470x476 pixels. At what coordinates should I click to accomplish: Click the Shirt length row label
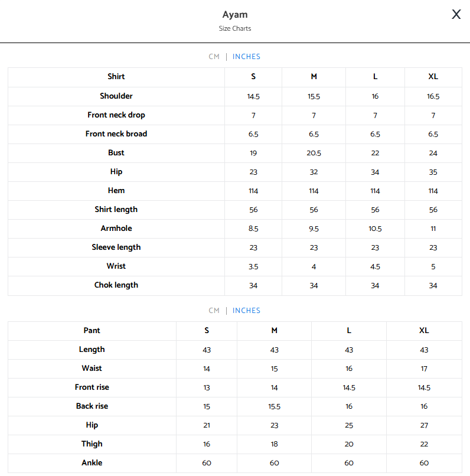coord(116,210)
